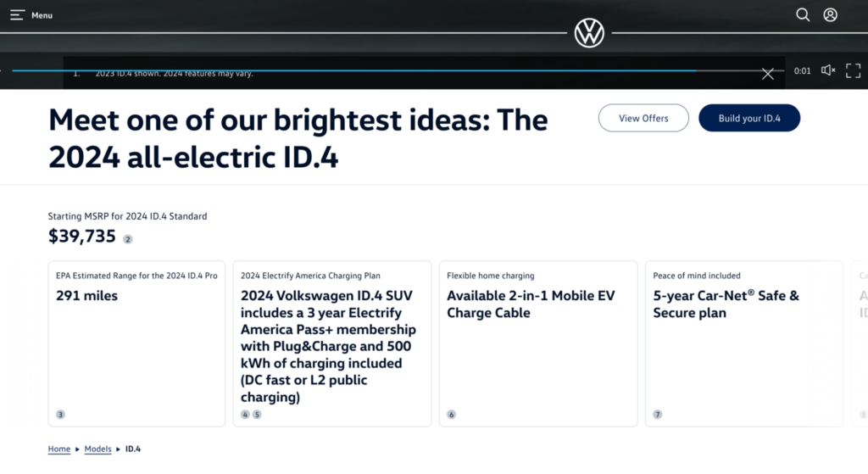Go to the Models breadcrumb link
This screenshot has width=868, height=474.
point(97,449)
